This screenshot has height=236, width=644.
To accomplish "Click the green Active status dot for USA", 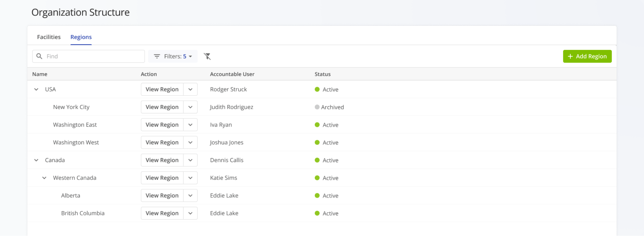I will click(317, 89).
